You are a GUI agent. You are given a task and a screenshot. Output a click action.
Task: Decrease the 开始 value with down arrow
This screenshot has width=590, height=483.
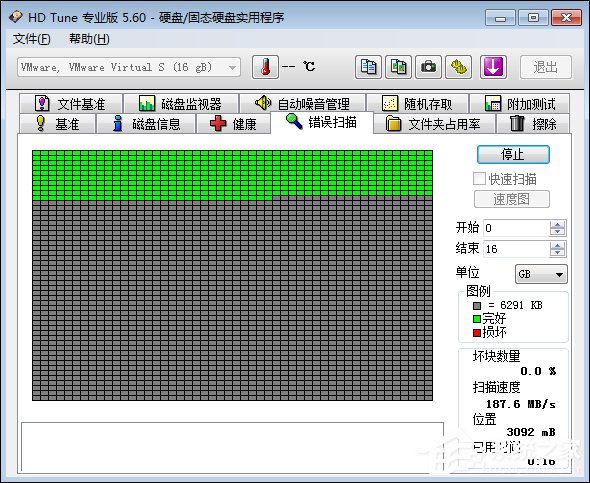pos(558,232)
